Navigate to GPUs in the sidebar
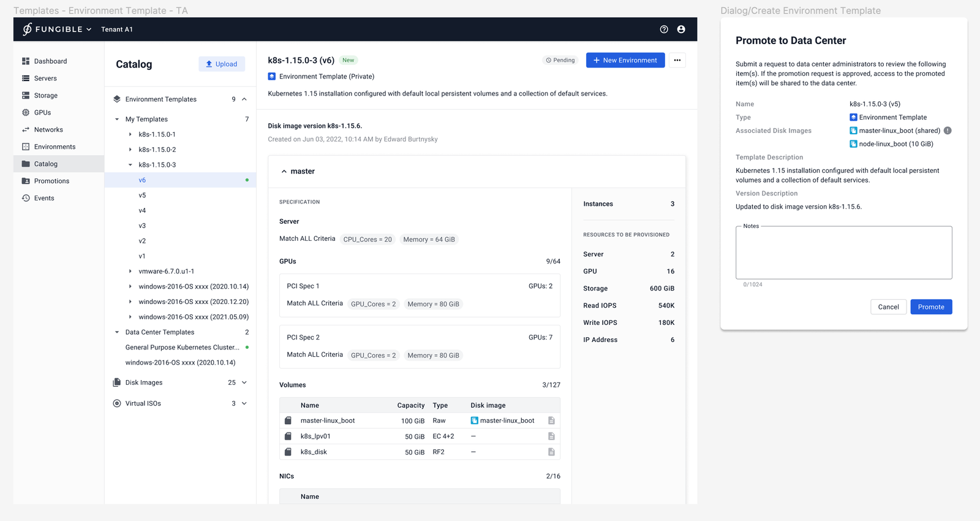 (42, 113)
